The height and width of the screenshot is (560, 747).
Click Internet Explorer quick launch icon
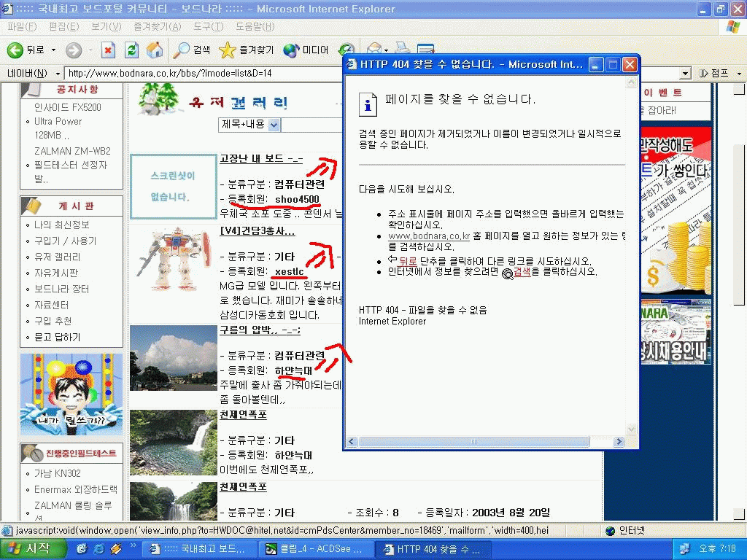coord(99,549)
